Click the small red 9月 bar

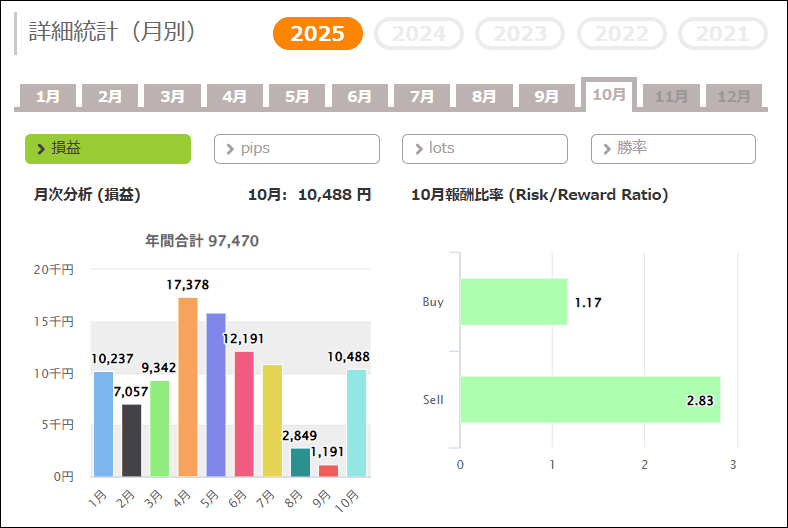pyautogui.click(x=328, y=470)
